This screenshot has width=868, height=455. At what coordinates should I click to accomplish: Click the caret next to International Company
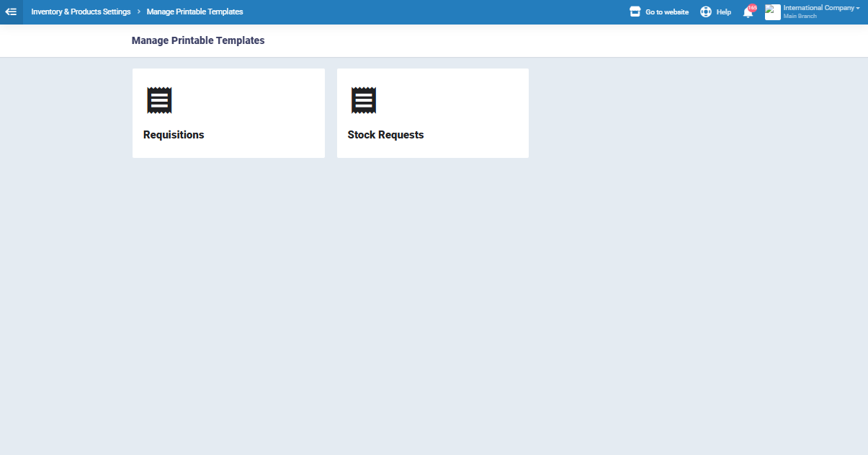coord(858,8)
